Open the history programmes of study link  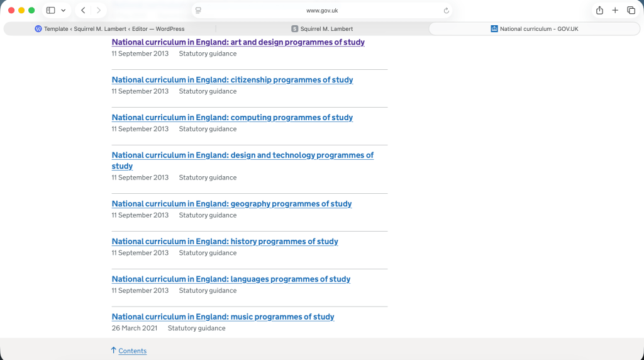tap(225, 242)
